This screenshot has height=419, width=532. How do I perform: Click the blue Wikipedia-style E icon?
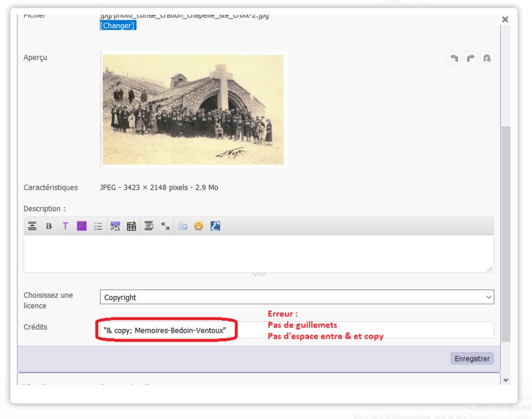(x=215, y=226)
